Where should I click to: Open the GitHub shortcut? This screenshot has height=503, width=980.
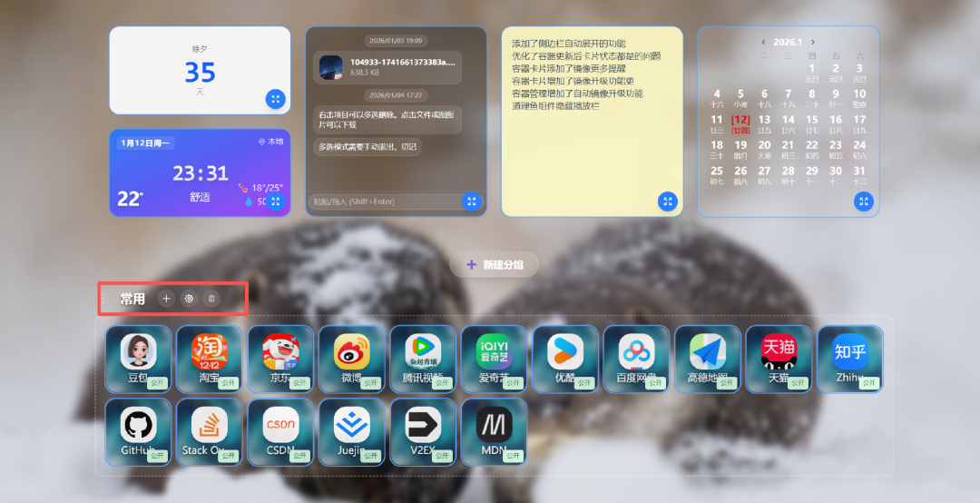coord(138,432)
